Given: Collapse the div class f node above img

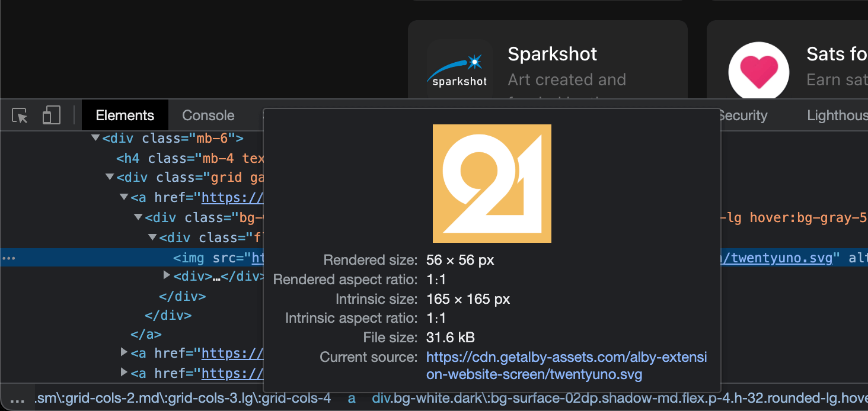Looking at the screenshot, I should 152,237.
